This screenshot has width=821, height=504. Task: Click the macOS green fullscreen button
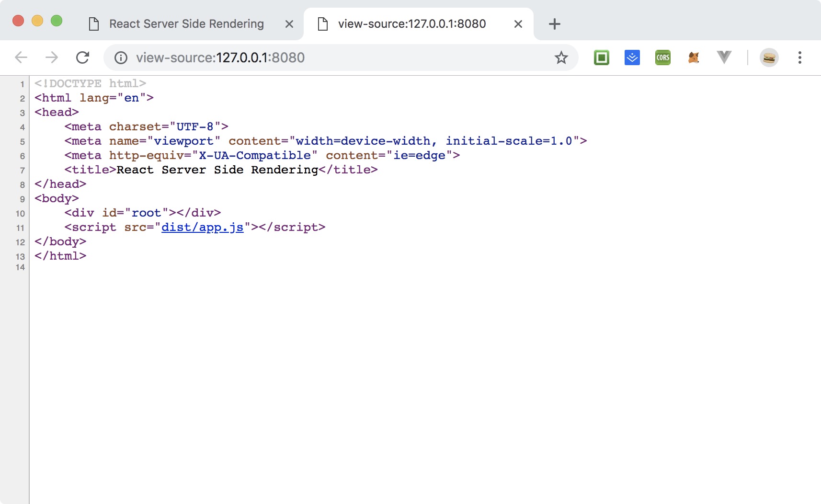tap(57, 21)
